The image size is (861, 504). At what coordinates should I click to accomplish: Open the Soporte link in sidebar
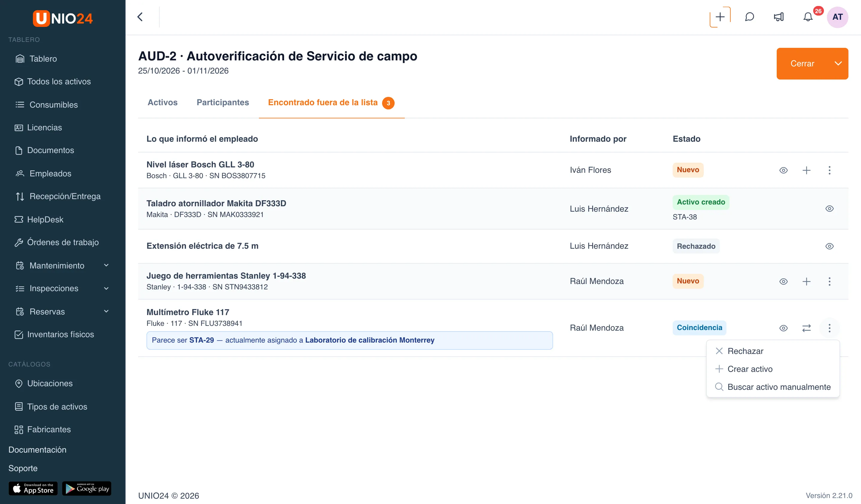(23, 468)
